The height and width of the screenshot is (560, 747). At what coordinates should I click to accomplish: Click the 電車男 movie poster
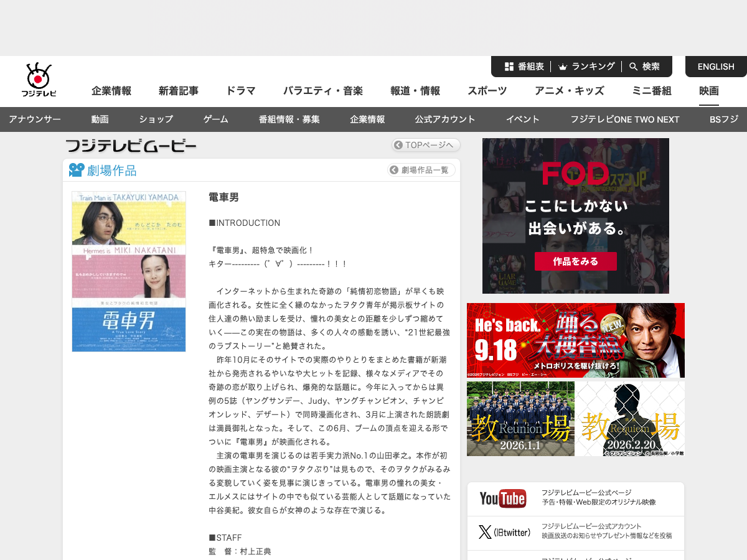coord(129,271)
